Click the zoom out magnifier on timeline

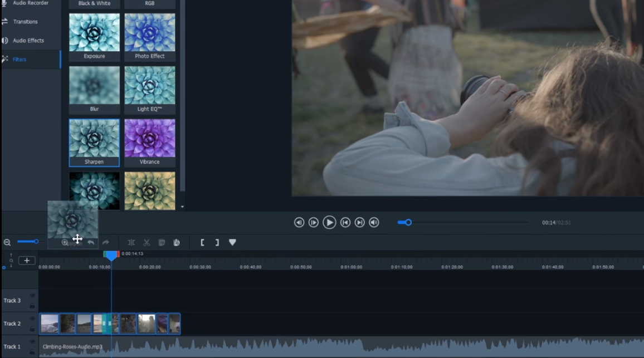click(7, 243)
